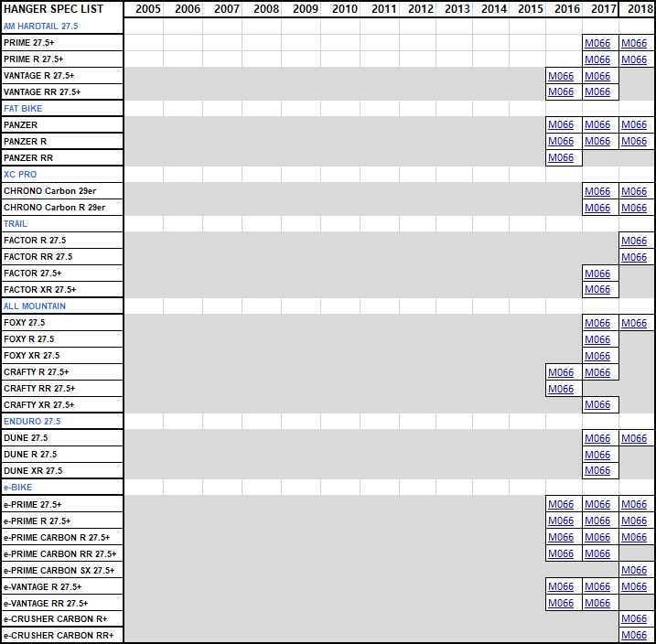Viewport: 656px width, 644px height.
Task: Open e-VANTAGE R 27.5+ 2016 M066 link
Action: [561, 586]
